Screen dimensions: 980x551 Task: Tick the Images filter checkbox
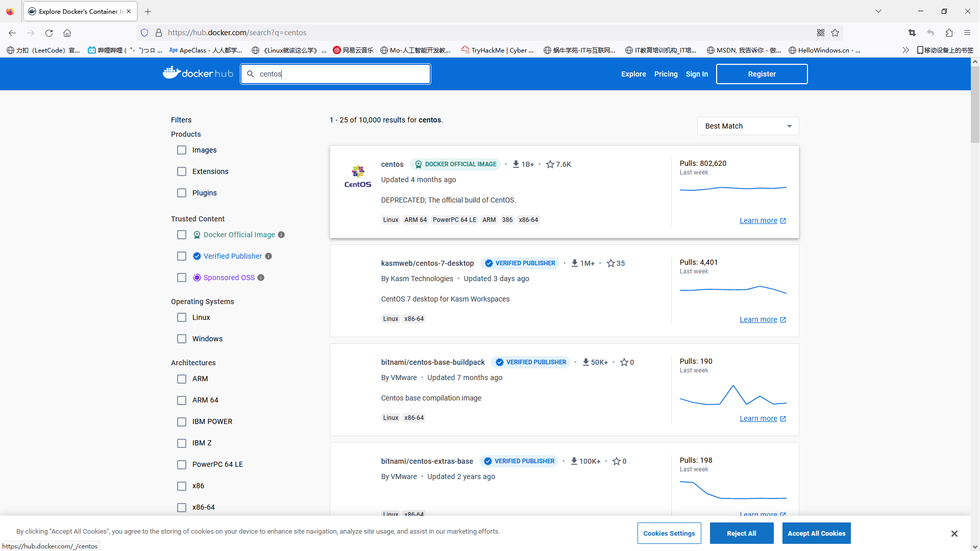pyautogui.click(x=182, y=150)
